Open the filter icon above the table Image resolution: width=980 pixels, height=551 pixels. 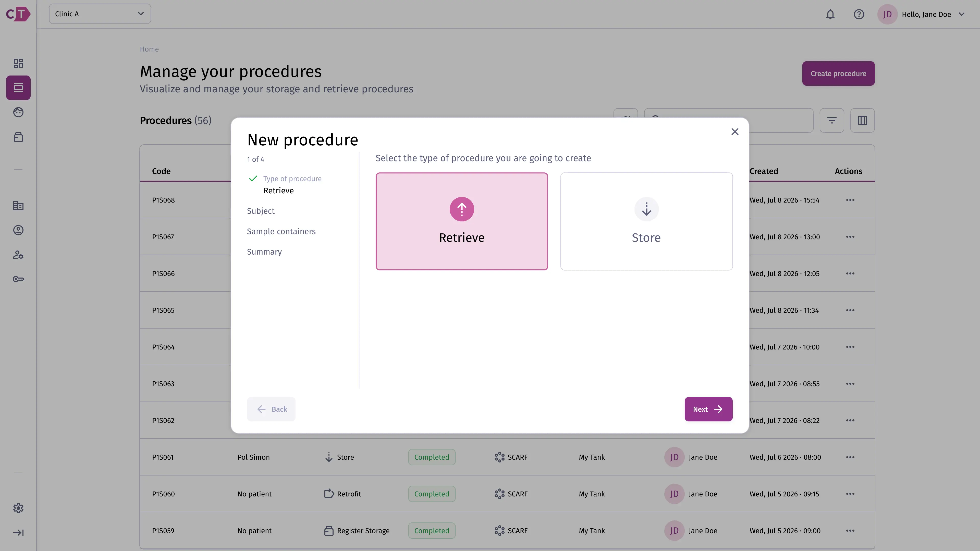(x=832, y=121)
